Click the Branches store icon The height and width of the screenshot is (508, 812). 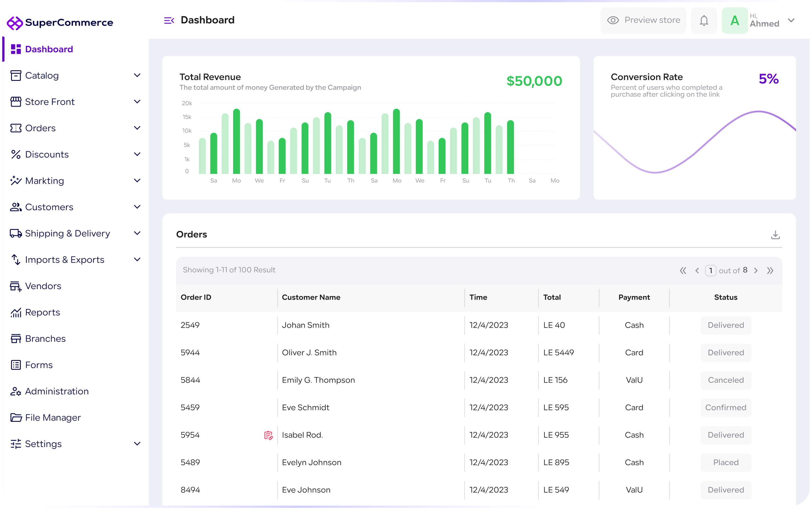point(16,339)
